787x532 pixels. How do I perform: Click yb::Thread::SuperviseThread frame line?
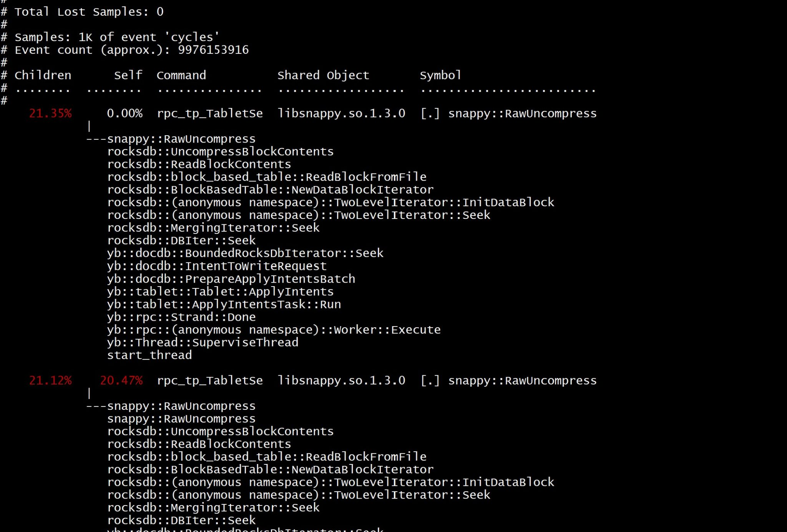tap(203, 342)
